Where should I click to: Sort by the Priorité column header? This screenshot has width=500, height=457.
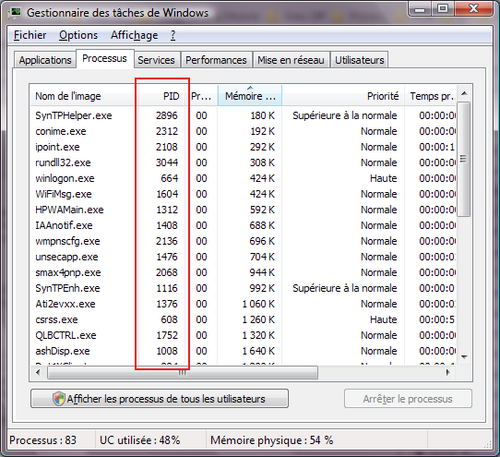tap(343, 96)
